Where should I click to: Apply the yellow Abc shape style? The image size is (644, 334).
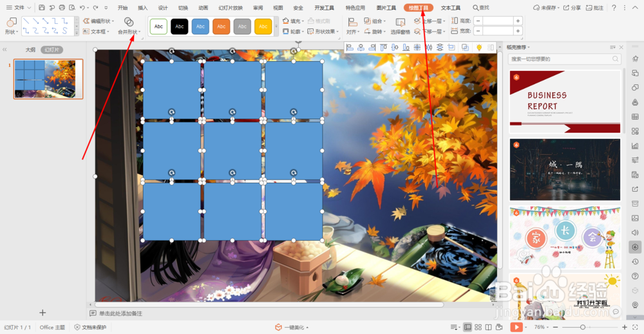click(x=263, y=26)
